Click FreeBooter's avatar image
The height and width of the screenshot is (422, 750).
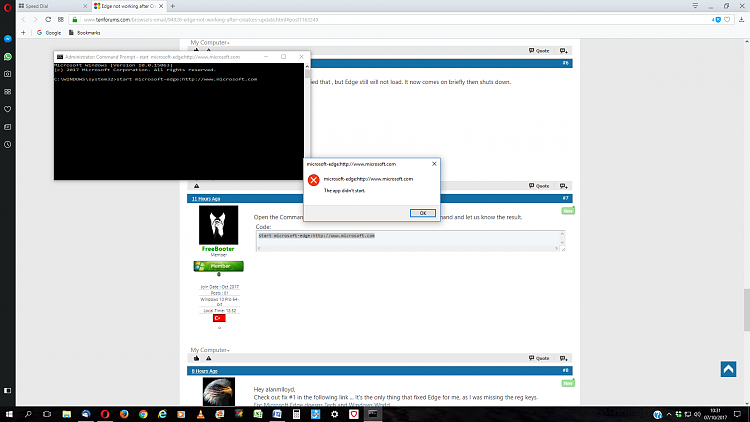[x=218, y=225]
